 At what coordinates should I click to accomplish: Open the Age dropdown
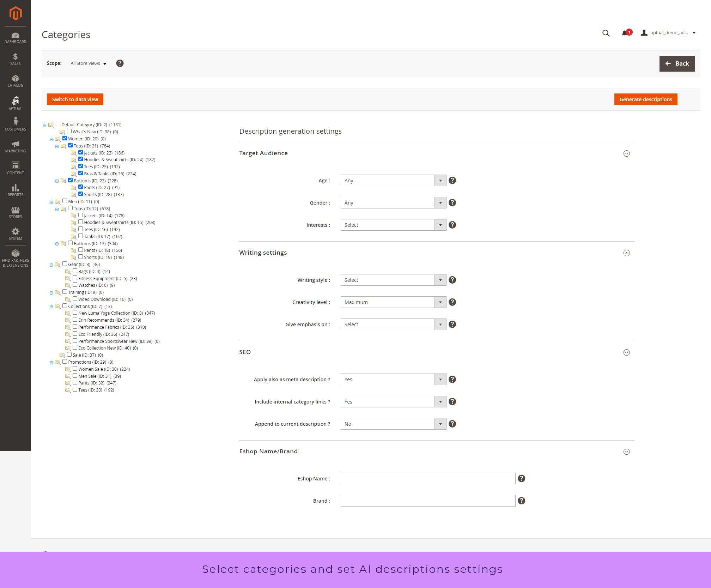pos(393,181)
